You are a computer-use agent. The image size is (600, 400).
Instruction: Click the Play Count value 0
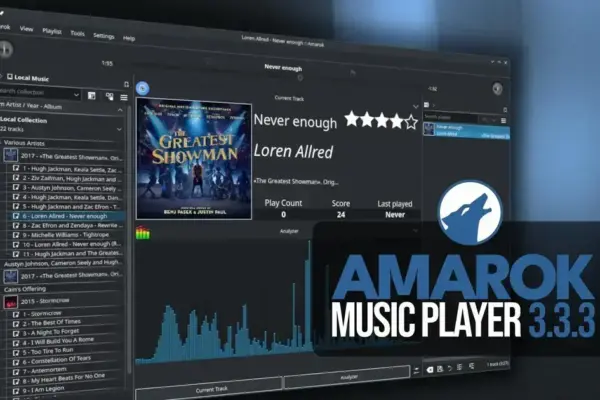(x=284, y=215)
